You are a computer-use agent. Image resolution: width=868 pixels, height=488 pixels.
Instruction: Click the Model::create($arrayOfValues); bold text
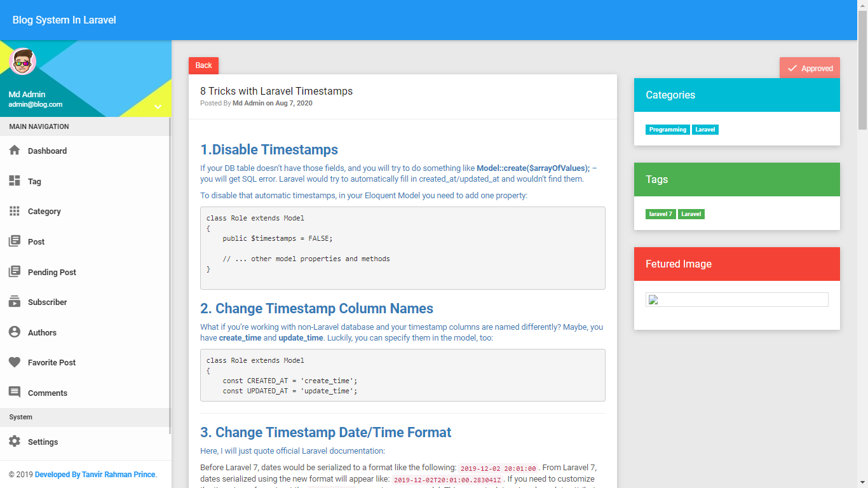[x=533, y=168]
